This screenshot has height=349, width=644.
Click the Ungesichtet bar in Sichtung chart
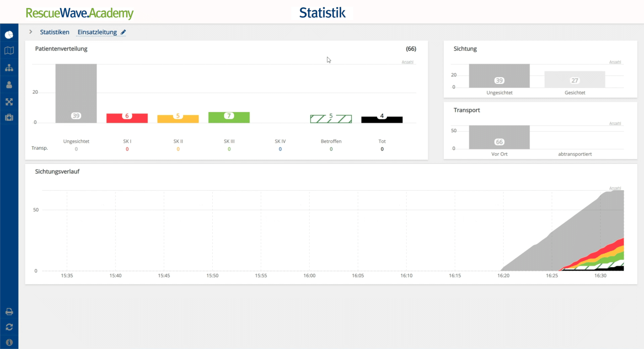point(499,76)
